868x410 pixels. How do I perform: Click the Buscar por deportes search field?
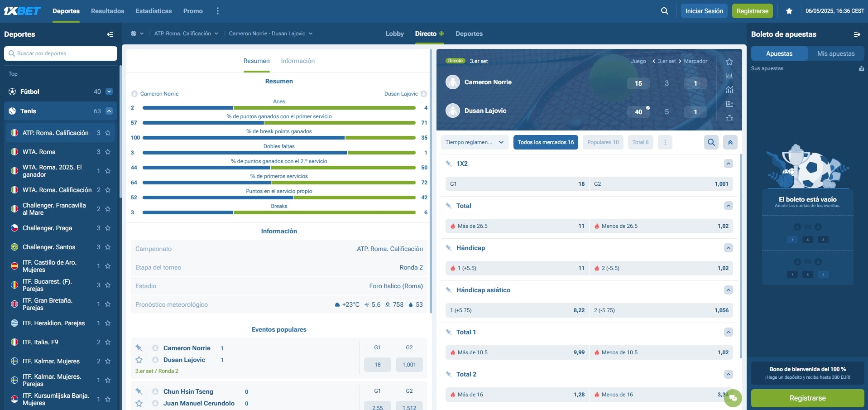coord(61,53)
